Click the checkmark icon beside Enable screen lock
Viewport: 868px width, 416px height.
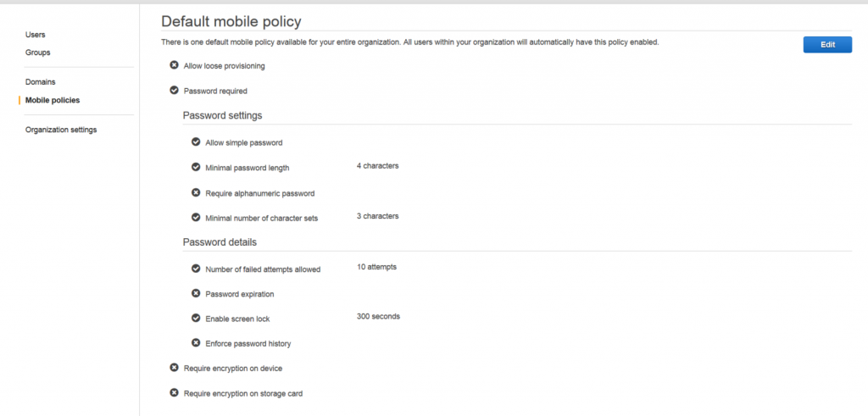[x=196, y=318]
